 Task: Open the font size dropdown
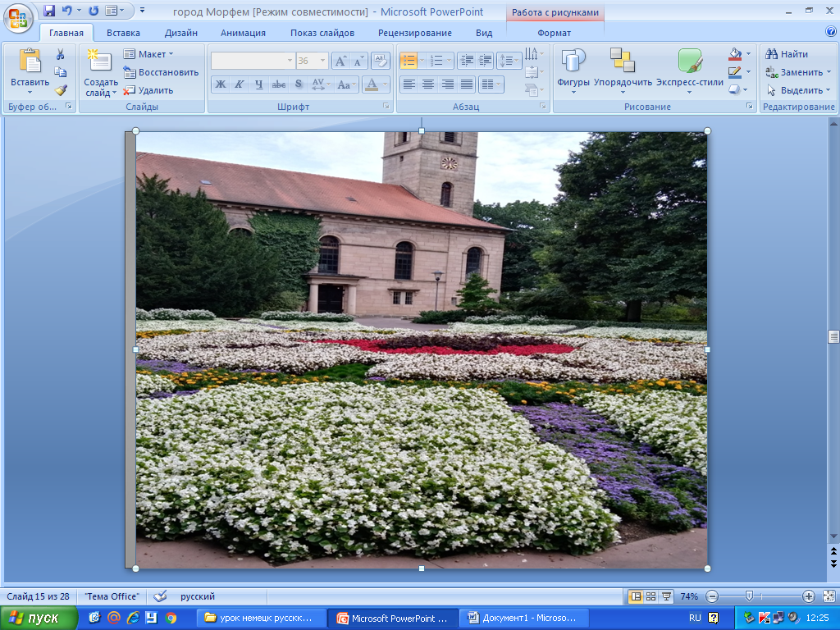pos(323,61)
